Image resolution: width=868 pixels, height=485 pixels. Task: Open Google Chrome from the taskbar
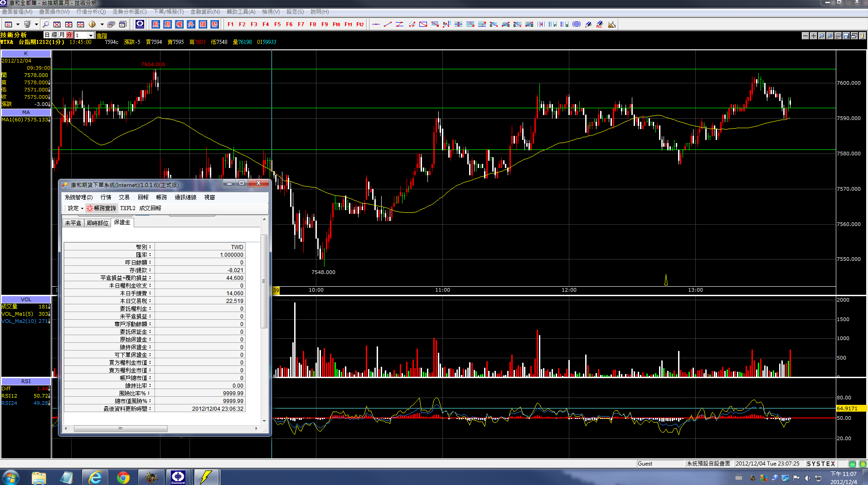tap(123, 477)
